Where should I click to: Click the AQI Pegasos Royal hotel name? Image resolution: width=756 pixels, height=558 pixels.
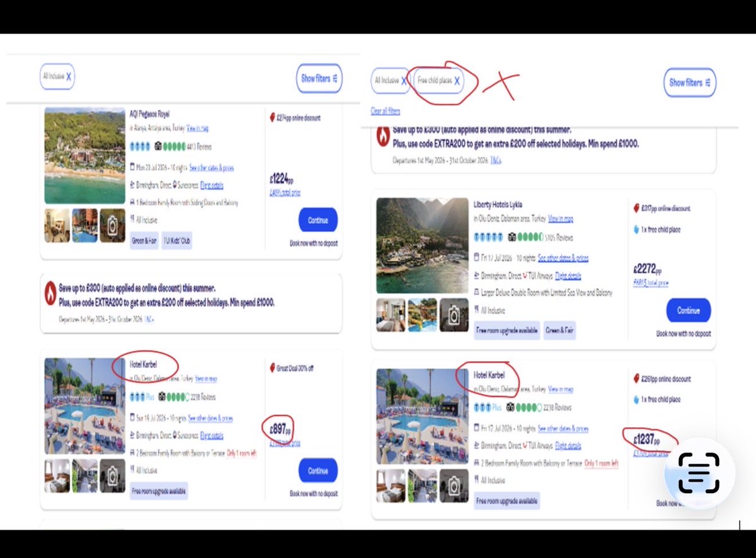coord(149,115)
